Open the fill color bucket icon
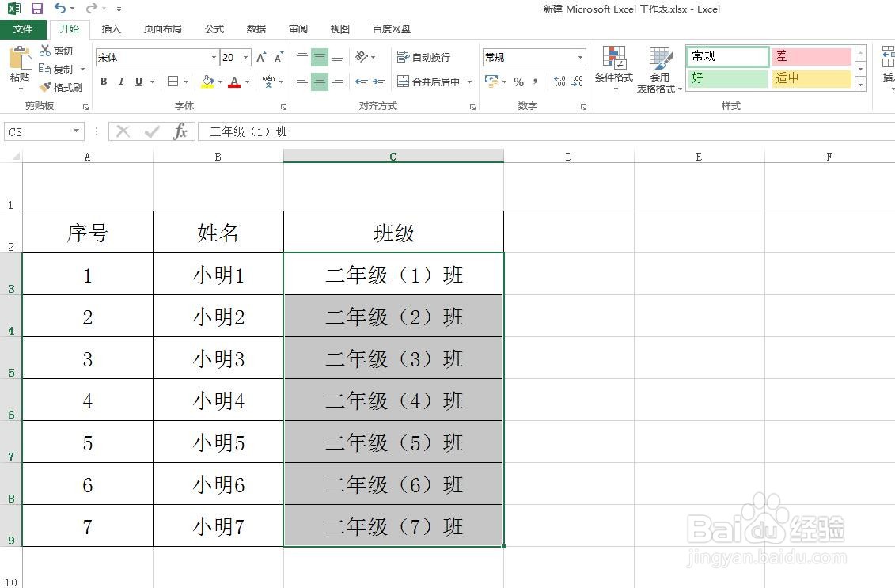This screenshot has width=895, height=588. pos(207,82)
